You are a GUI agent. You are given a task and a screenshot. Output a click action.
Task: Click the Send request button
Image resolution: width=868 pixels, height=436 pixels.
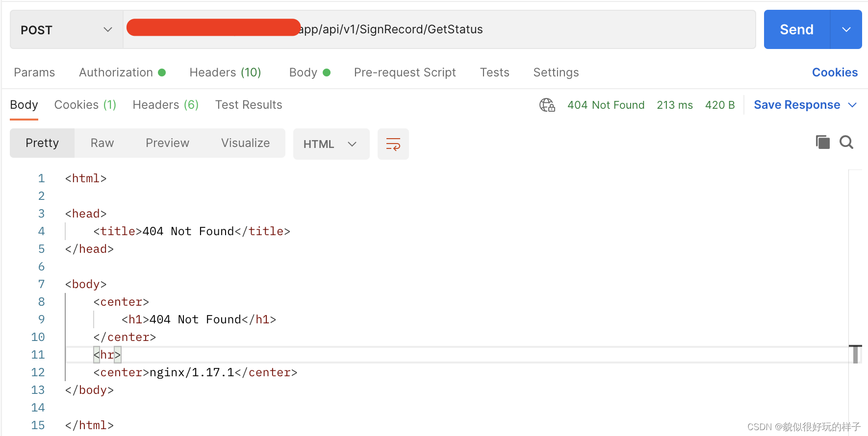click(796, 29)
